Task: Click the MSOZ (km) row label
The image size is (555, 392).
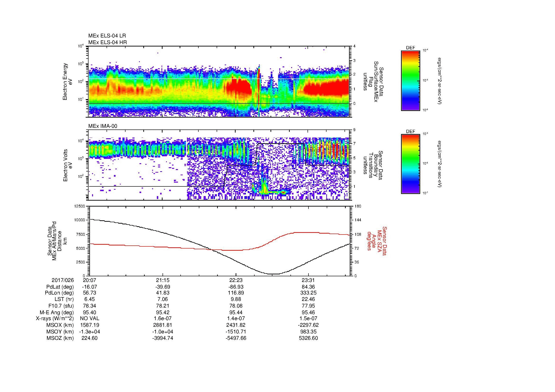Action: click(x=60, y=338)
